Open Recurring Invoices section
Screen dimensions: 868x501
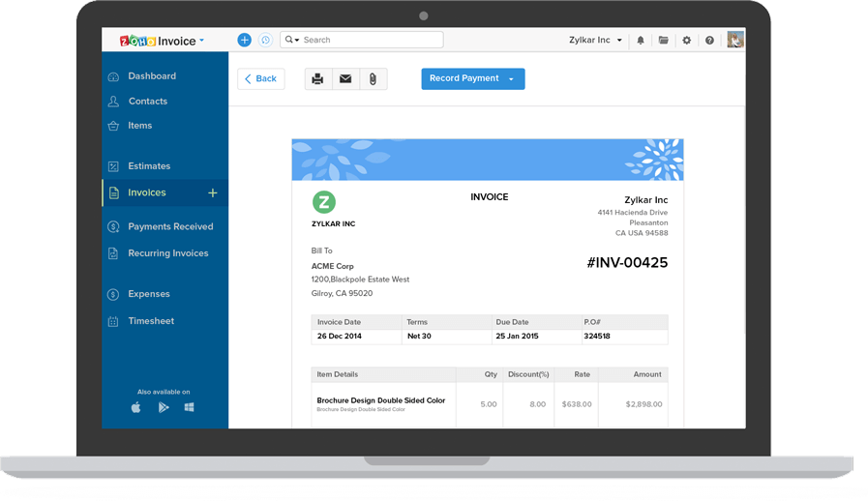click(168, 253)
